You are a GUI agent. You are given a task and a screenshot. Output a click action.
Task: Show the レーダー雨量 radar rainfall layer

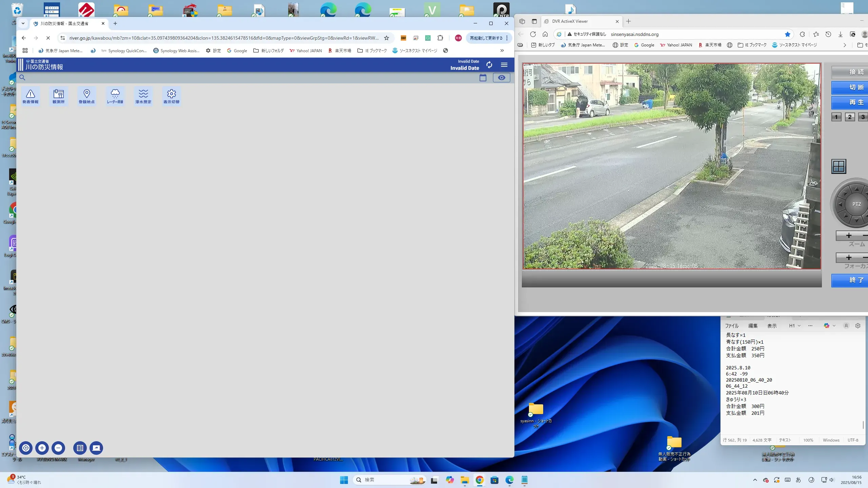click(x=115, y=96)
